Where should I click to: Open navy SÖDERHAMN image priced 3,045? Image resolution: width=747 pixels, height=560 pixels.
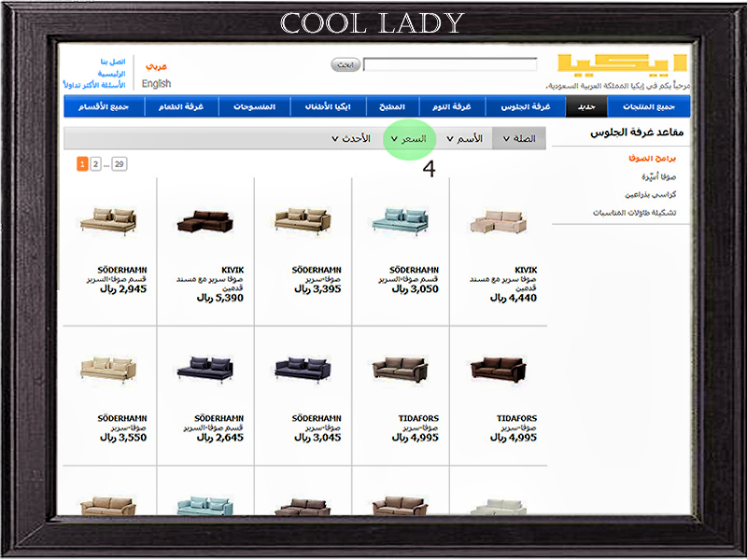tap(303, 370)
